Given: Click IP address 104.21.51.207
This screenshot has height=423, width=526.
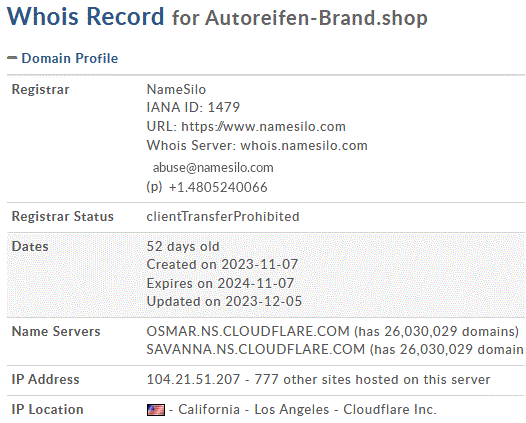Looking at the screenshot, I should point(193,379).
